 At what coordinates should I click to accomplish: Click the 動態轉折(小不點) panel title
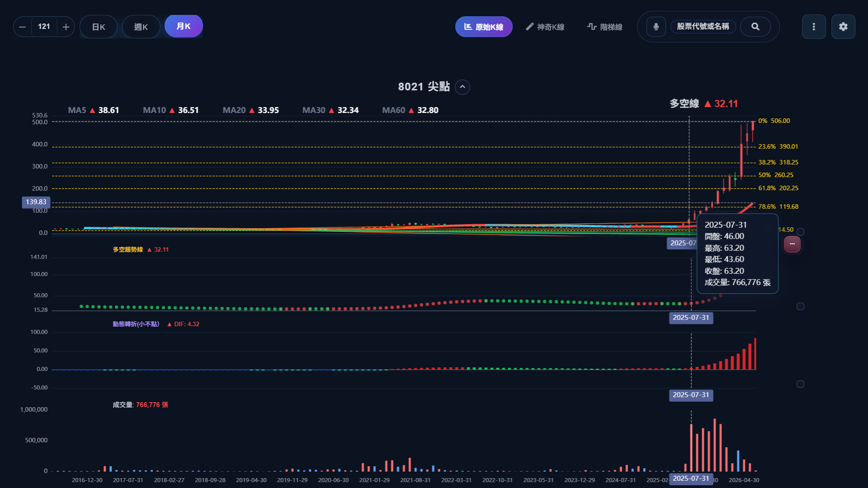(x=136, y=324)
